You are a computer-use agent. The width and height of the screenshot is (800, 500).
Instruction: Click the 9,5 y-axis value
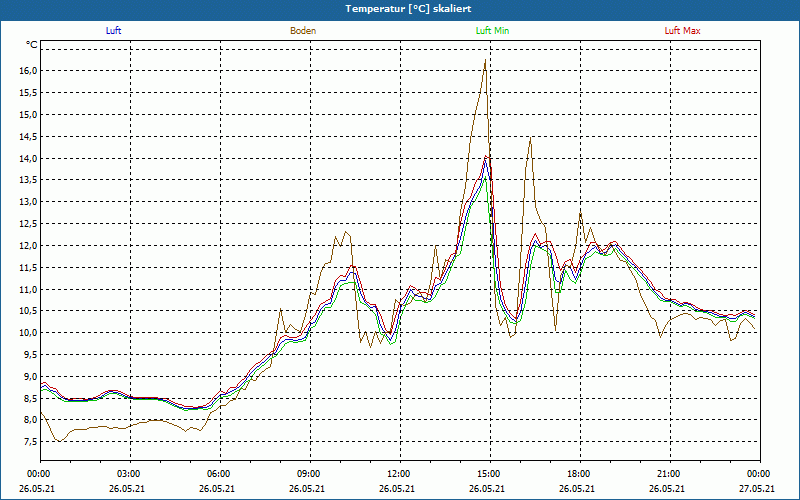(x=31, y=355)
